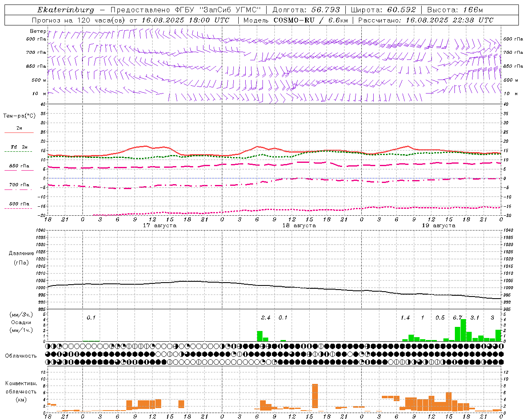Select the Осадки panel label
The width and height of the screenshot is (525, 420).
pos(21,322)
